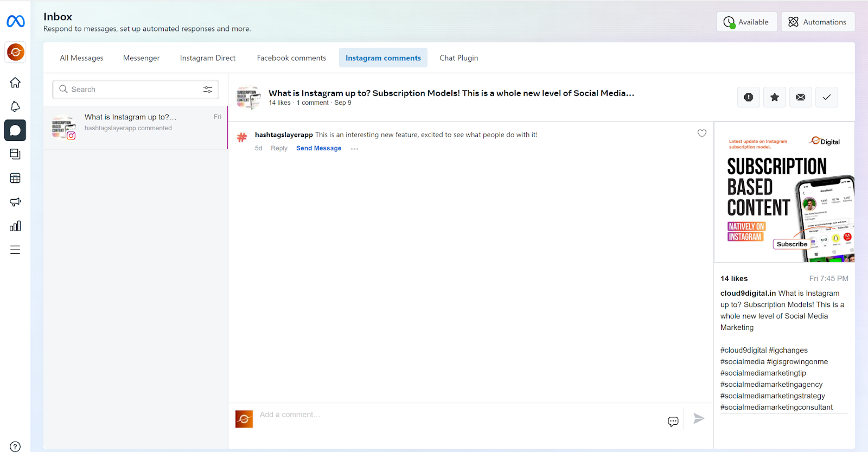The width and height of the screenshot is (868, 452).
Task: Click the #socialmediamarketingconsultant hashtag
Action: [x=776, y=407]
